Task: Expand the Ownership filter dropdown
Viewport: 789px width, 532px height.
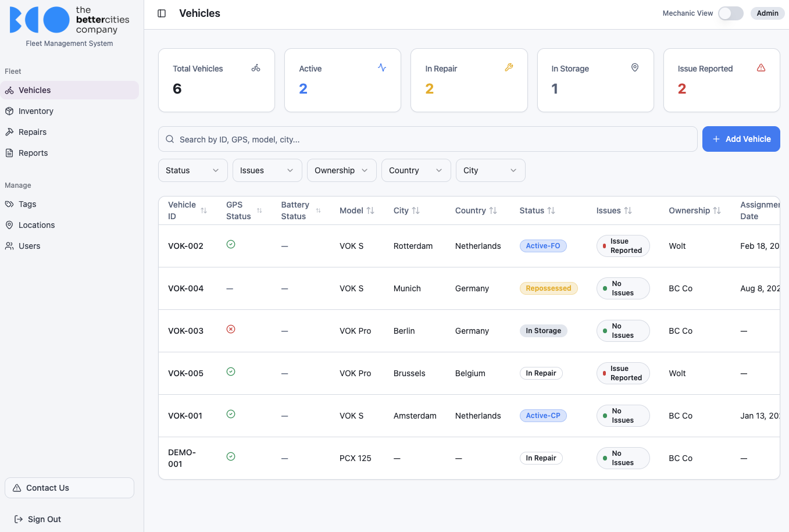Action: (342, 170)
